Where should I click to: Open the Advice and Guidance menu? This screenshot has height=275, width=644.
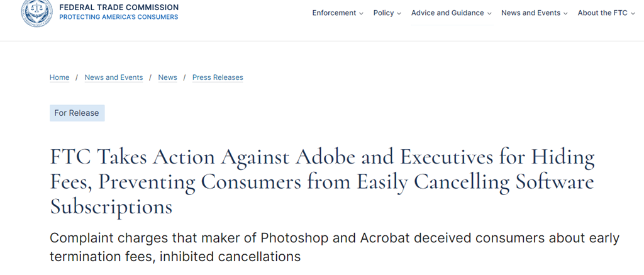pyautogui.click(x=447, y=13)
